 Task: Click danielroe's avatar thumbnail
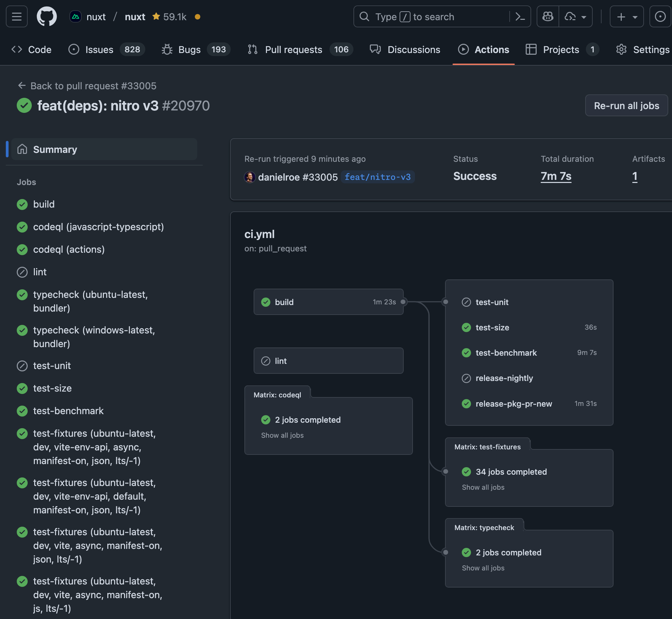(x=250, y=177)
